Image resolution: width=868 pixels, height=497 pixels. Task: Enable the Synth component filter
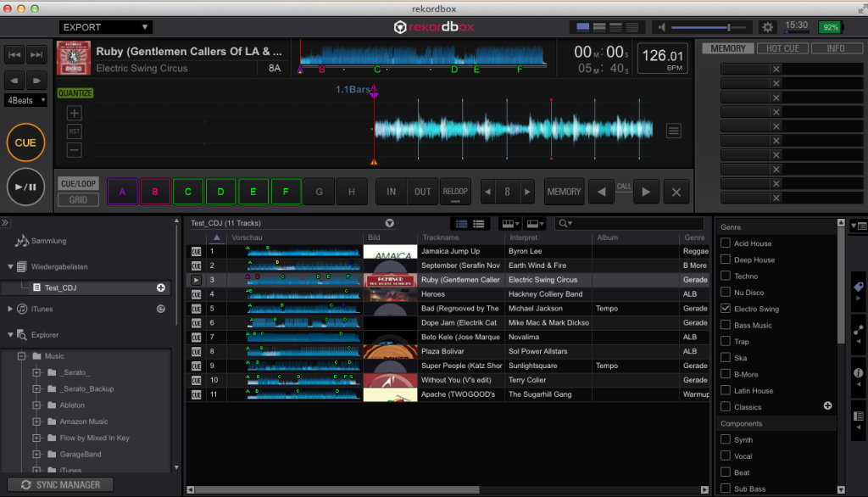[725, 439]
